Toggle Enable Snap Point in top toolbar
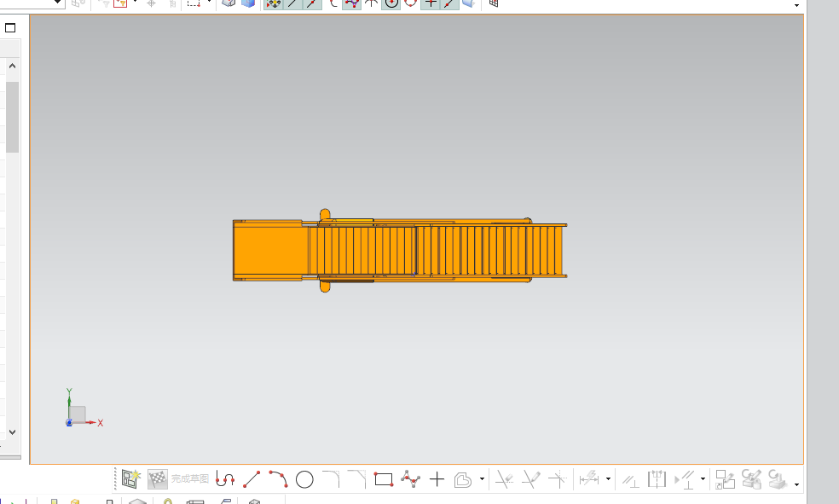Viewport: 839px width, 504px height. coord(274,3)
